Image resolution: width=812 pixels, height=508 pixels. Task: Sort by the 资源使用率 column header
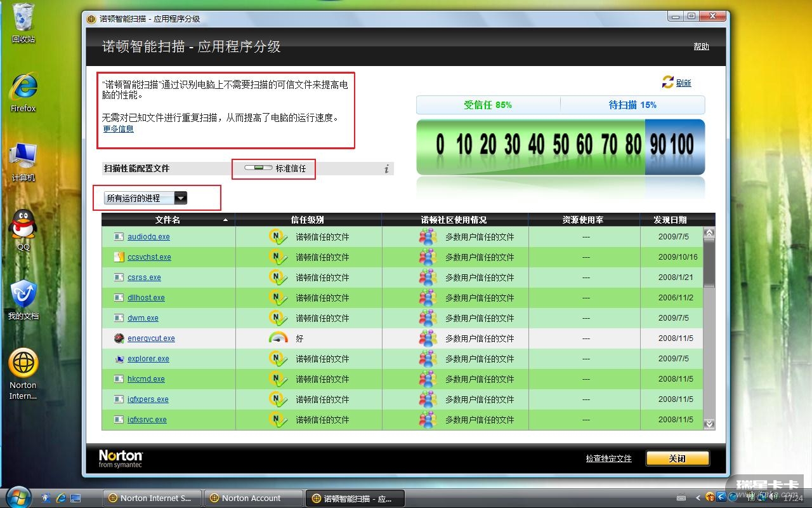[x=584, y=220]
